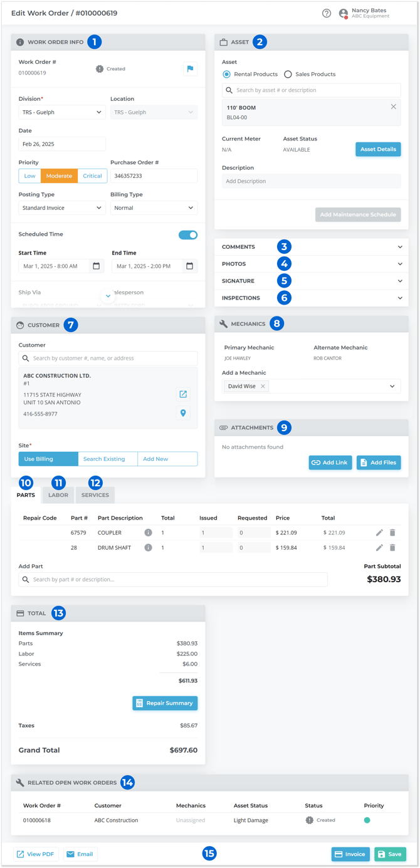Delete the DRUM SHAFT part row
The height and width of the screenshot is (868, 420).
392,548
